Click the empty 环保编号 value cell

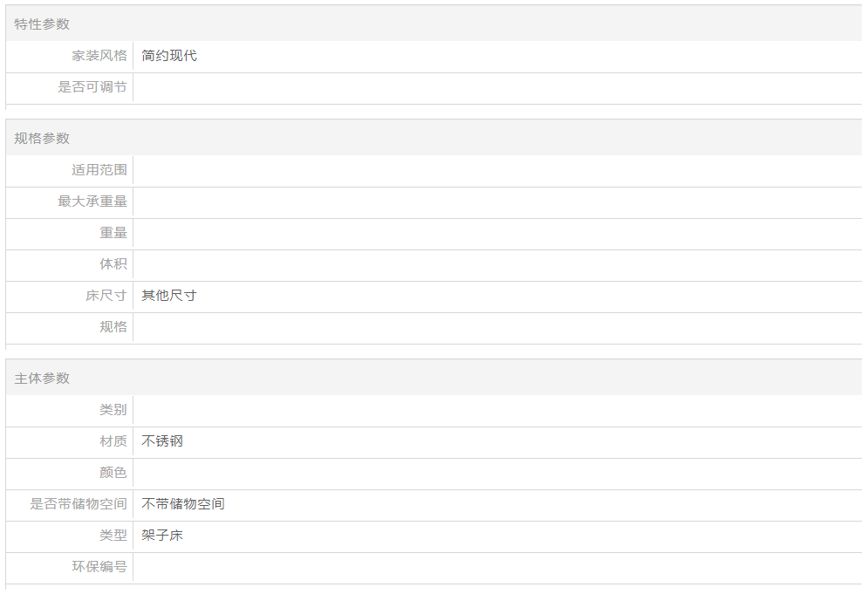497,566
